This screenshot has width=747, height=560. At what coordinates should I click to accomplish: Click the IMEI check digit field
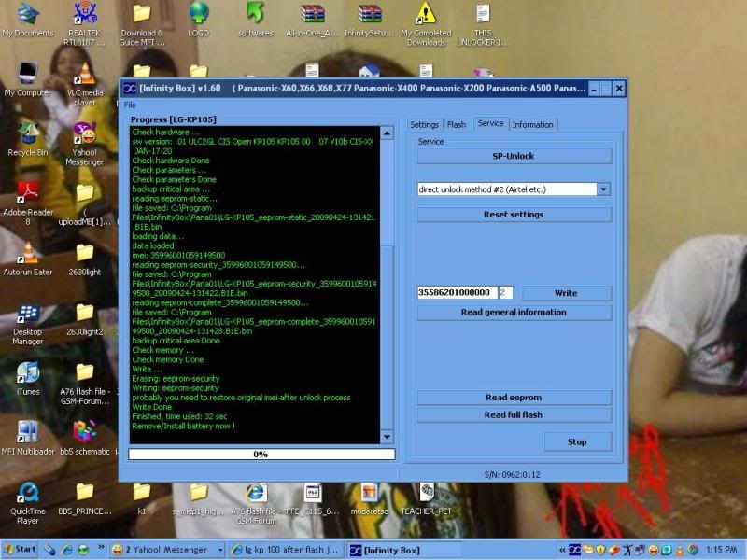[x=505, y=292]
